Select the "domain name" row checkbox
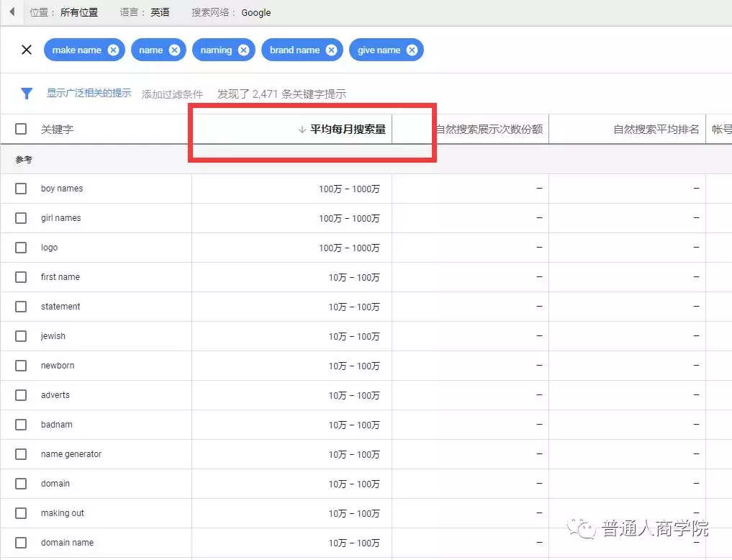Screen dimensions: 732x560 (20, 543)
